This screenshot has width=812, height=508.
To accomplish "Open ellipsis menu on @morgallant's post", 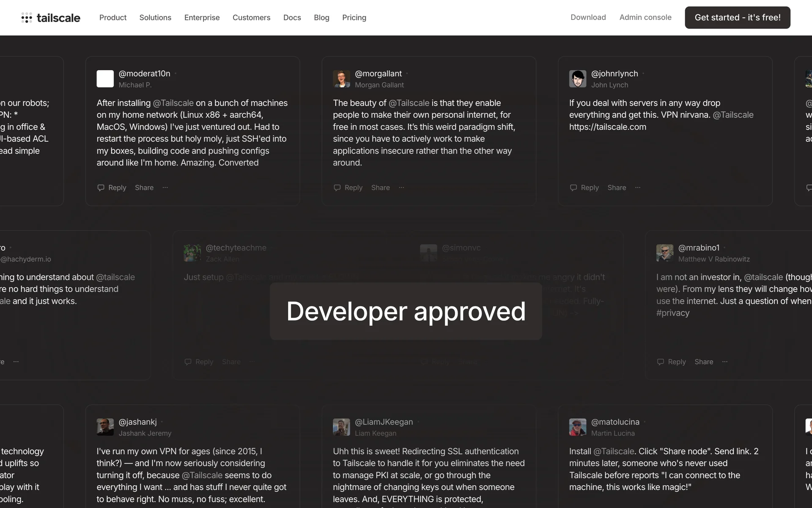I will pyautogui.click(x=401, y=188).
